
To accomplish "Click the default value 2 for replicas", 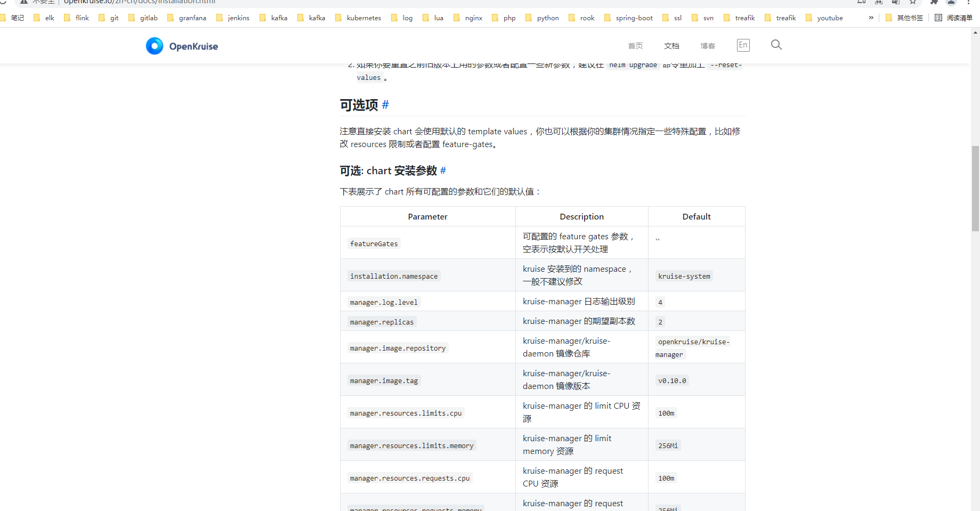I will [660, 322].
